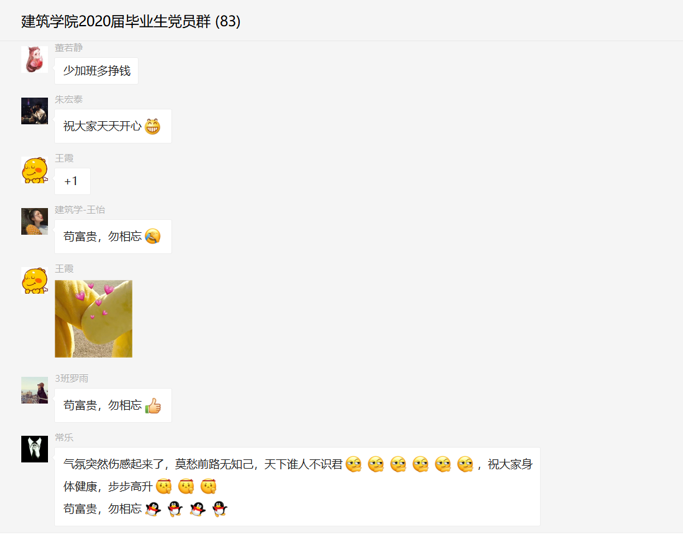Screen dimensions: 683x534
Task: Click 王霞's avatar next to the image message
Action: point(34,281)
